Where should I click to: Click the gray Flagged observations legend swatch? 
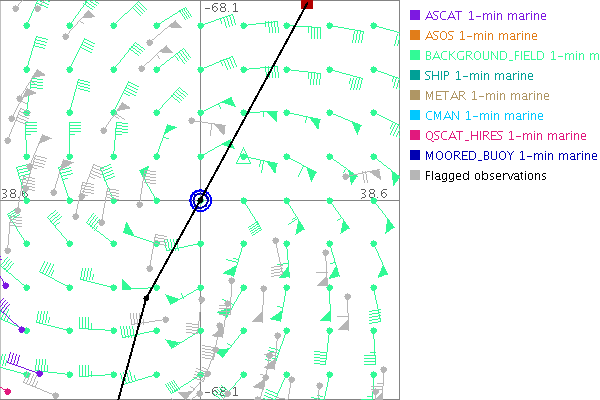[414, 176]
